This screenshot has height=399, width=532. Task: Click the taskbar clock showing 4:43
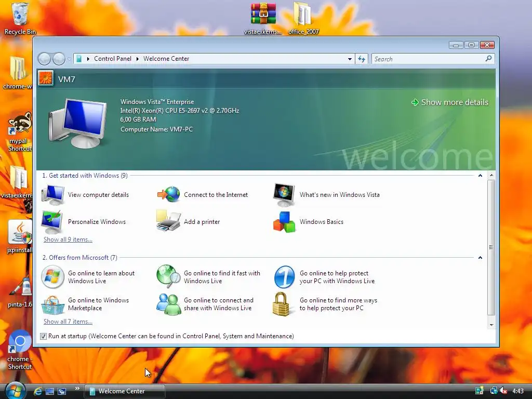pos(518,391)
